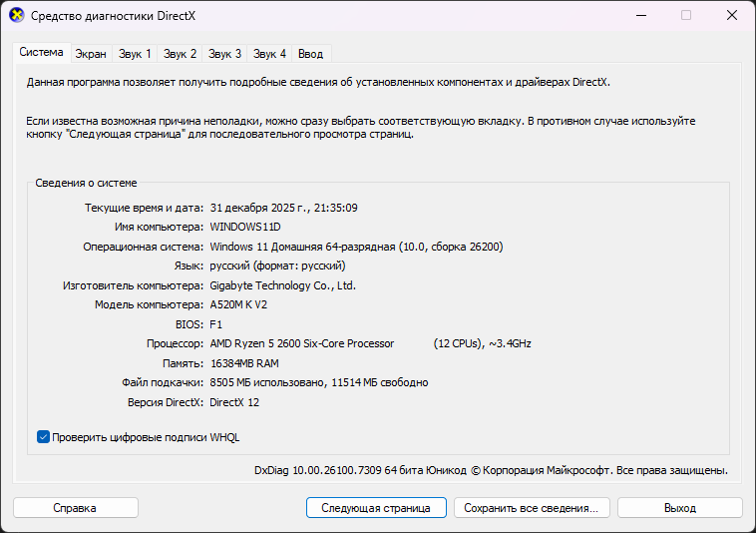Click the Память label
This screenshot has height=533, width=756.
point(184,363)
